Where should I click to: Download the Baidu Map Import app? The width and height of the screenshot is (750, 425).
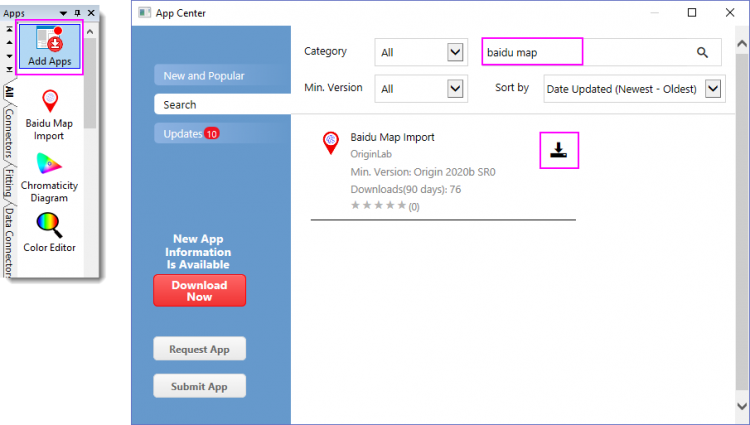[x=559, y=151]
